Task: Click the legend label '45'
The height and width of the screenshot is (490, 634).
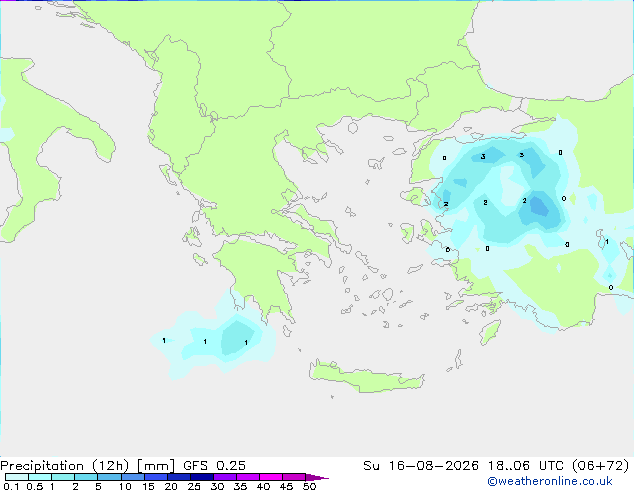Action: pos(286,486)
